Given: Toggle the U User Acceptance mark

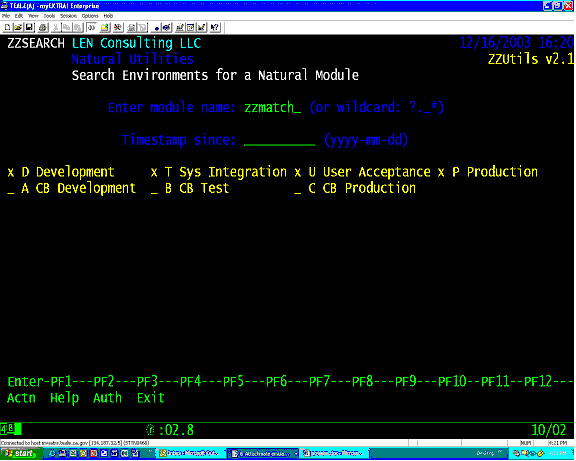Looking at the screenshot, I should 298,172.
